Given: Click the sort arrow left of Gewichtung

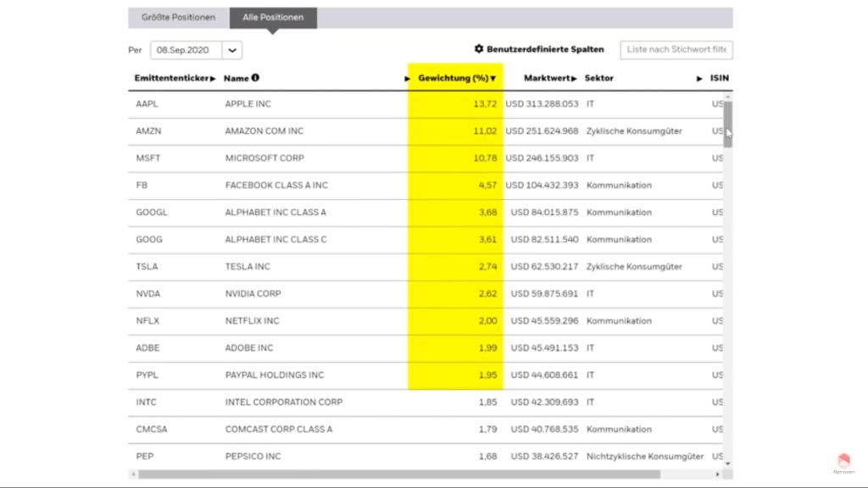Looking at the screenshot, I should pos(408,79).
